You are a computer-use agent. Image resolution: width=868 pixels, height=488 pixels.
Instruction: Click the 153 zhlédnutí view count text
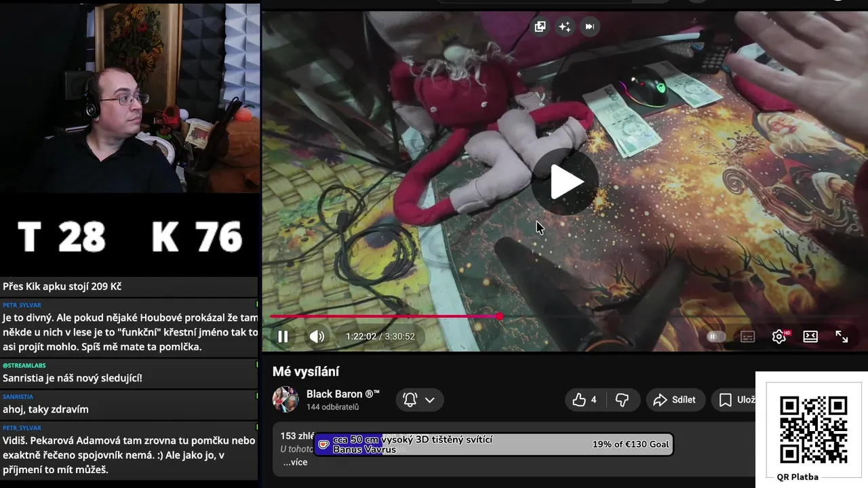[x=297, y=436]
